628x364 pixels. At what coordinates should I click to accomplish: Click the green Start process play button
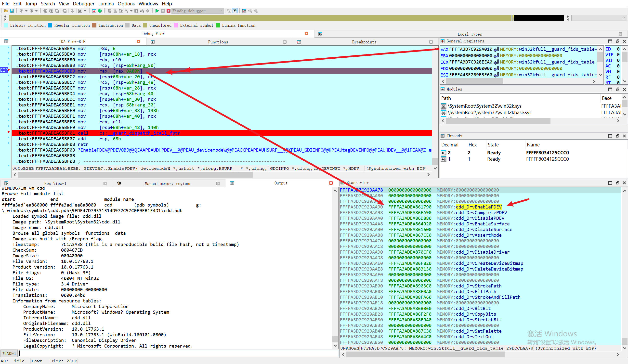[157, 11]
